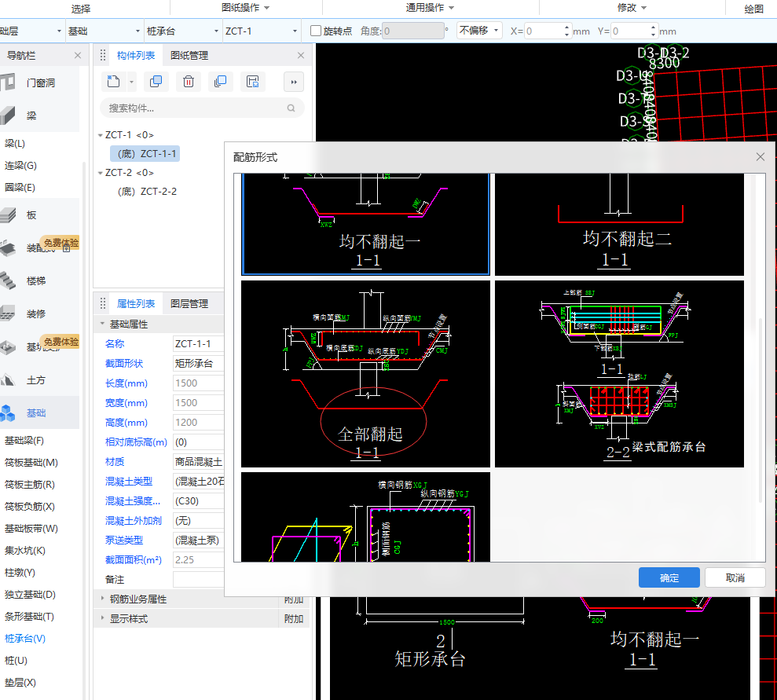Click the Copy component icon

pos(156,82)
